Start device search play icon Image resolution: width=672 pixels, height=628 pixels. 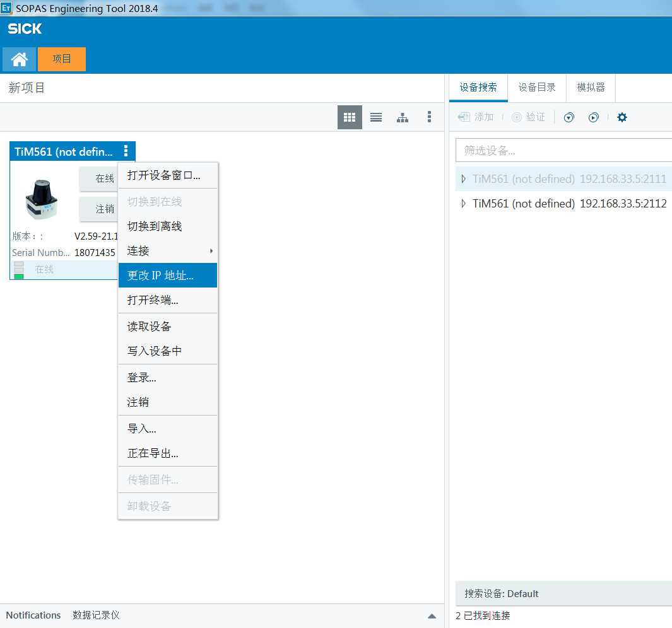pyautogui.click(x=593, y=117)
